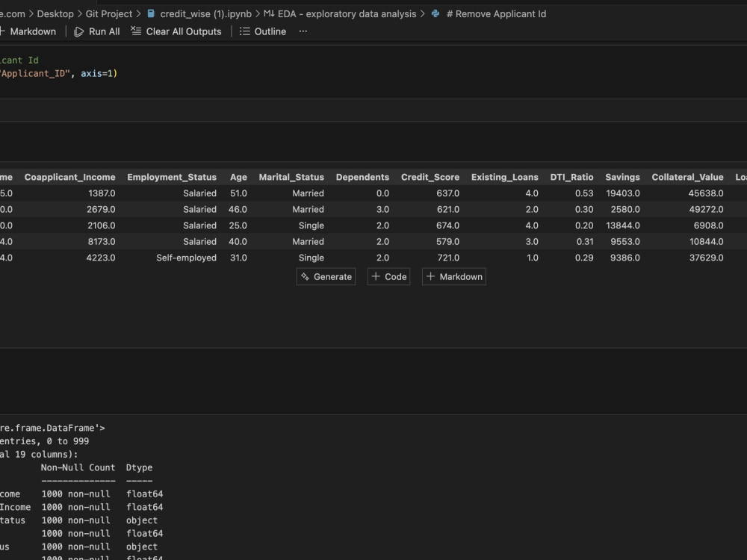Click the notebook file icon in breadcrumb
The width and height of the screenshot is (747, 560).
click(x=151, y=13)
